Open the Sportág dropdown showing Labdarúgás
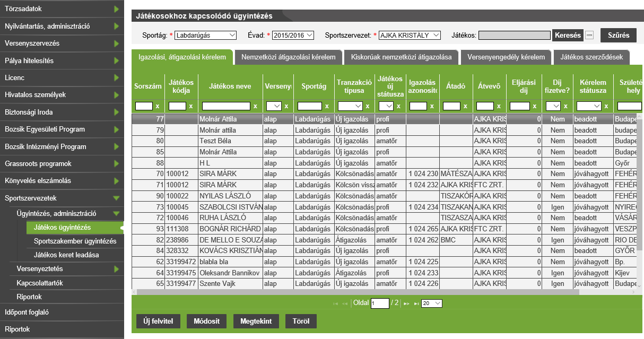 click(205, 36)
